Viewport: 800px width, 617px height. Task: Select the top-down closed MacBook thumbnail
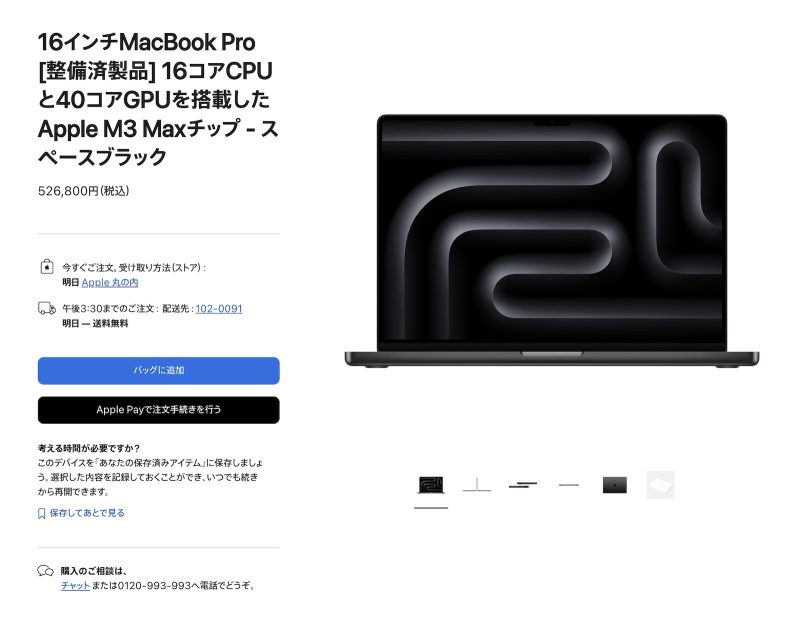(x=615, y=485)
